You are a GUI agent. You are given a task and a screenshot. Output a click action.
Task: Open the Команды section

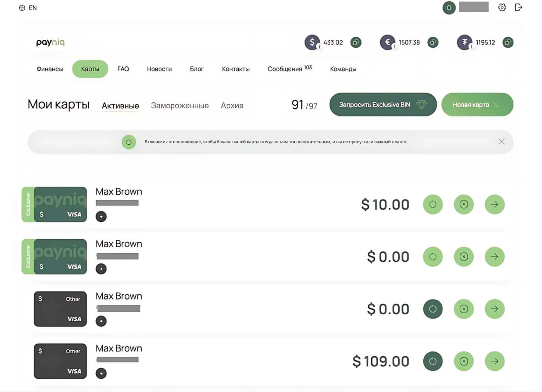tap(343, 69)
